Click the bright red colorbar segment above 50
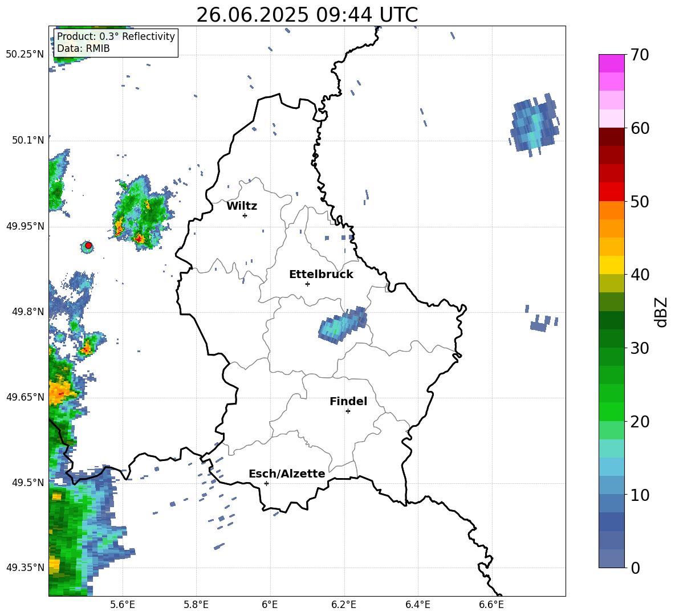This screenshot has height=616, width=675. [611, 192]
